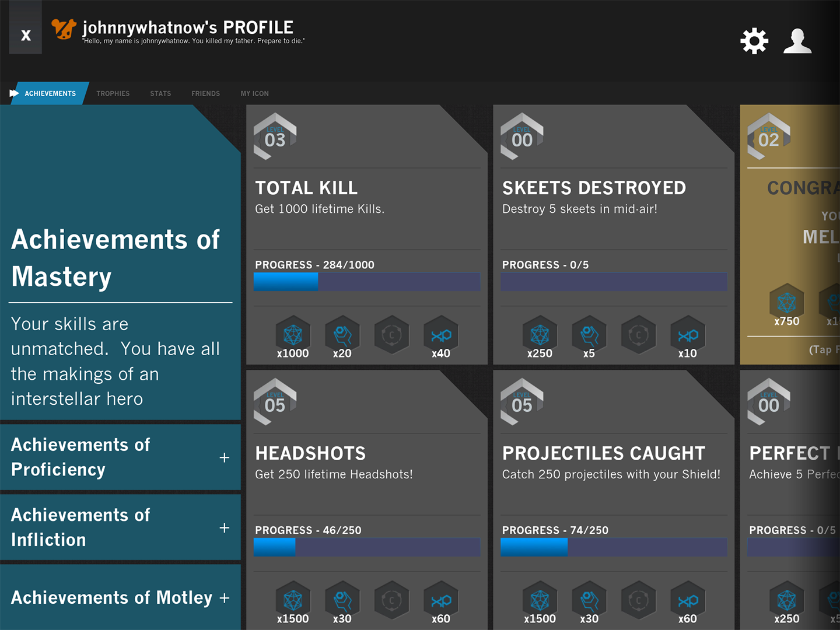Tap x60 XP reward on Projectiles Caught

(688, 600)
